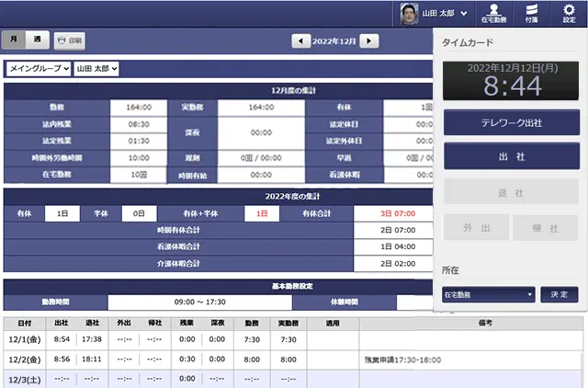The width and height of the screenshot is (588, 388).
Task: Click the 決定 confirm button
Action: tap(559, 295)
